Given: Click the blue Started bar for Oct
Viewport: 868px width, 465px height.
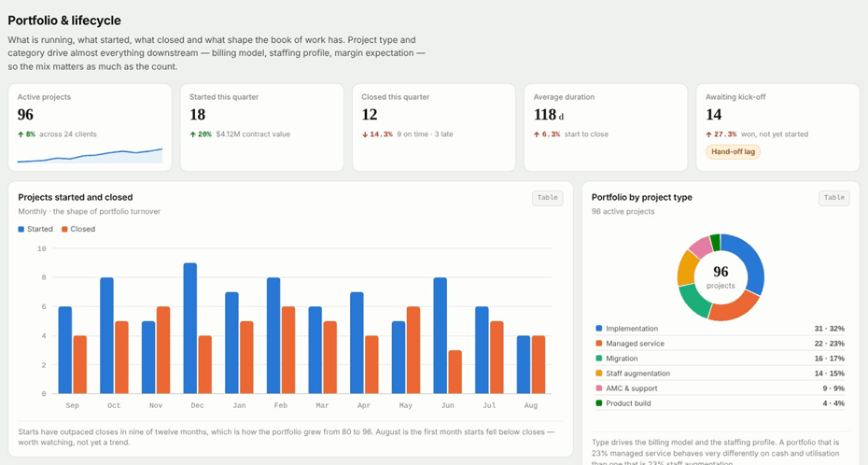Looking at the screenshot, I should pyautogui.click(x=106, y=335).
